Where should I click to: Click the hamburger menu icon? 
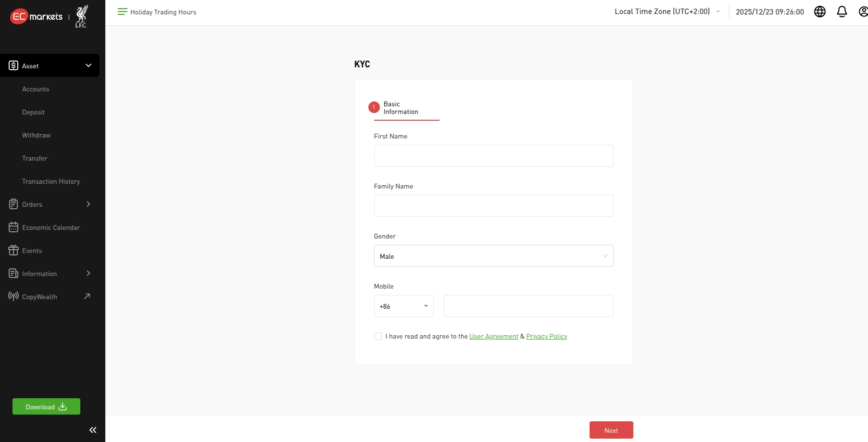(122, 12)
